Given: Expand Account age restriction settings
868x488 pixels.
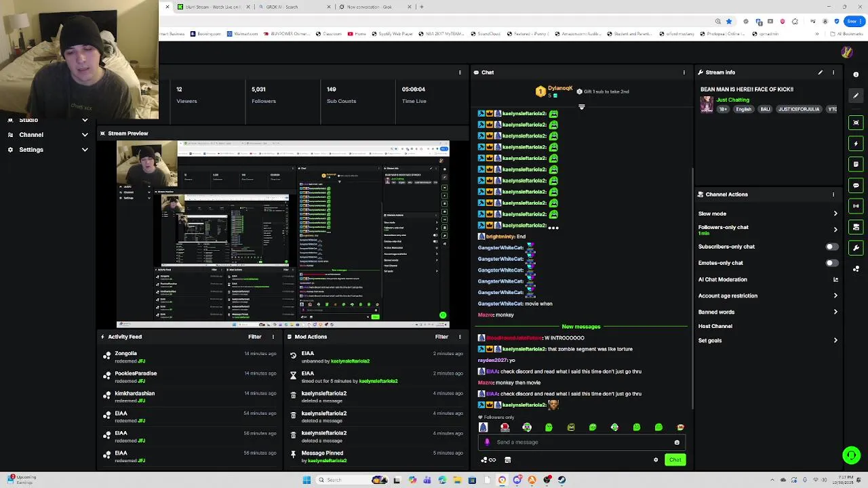Looking at the screenshot, I should tap(835, 296).
